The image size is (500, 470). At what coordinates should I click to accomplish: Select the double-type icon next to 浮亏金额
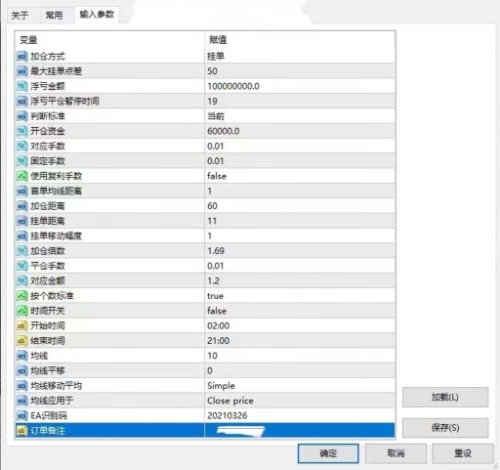pos(22,86)
